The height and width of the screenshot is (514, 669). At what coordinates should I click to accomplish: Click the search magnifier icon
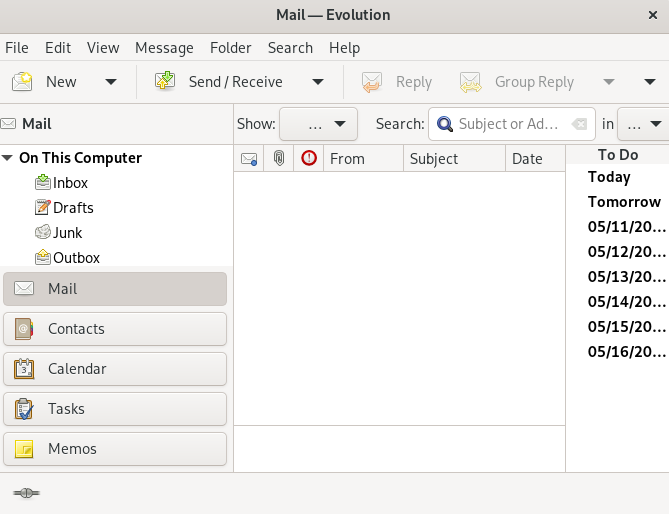point(444,124)
